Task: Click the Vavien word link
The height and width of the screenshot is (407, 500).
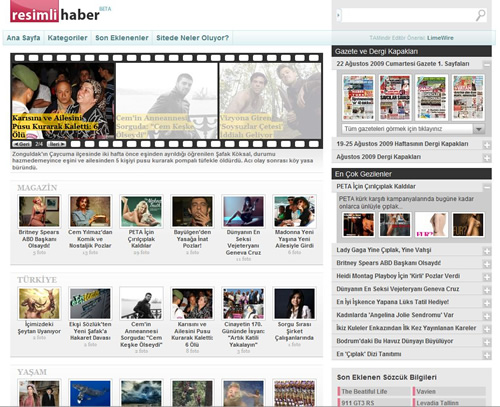Action: [x=426, y=391]
